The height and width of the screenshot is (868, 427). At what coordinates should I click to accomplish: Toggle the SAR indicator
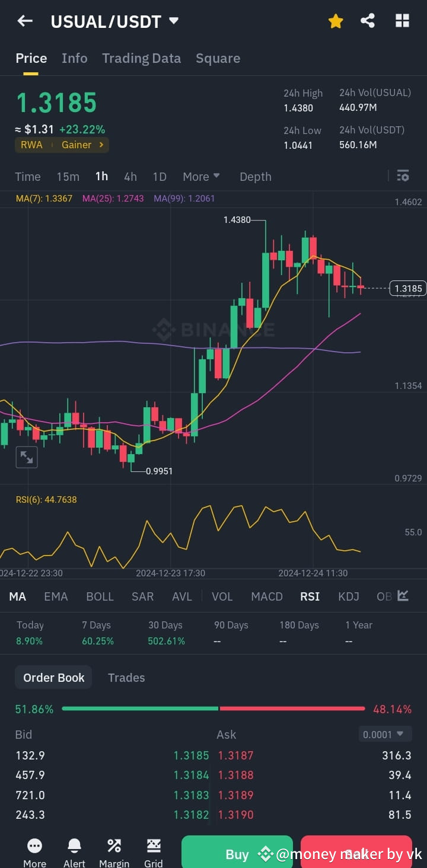pos(142,596)
